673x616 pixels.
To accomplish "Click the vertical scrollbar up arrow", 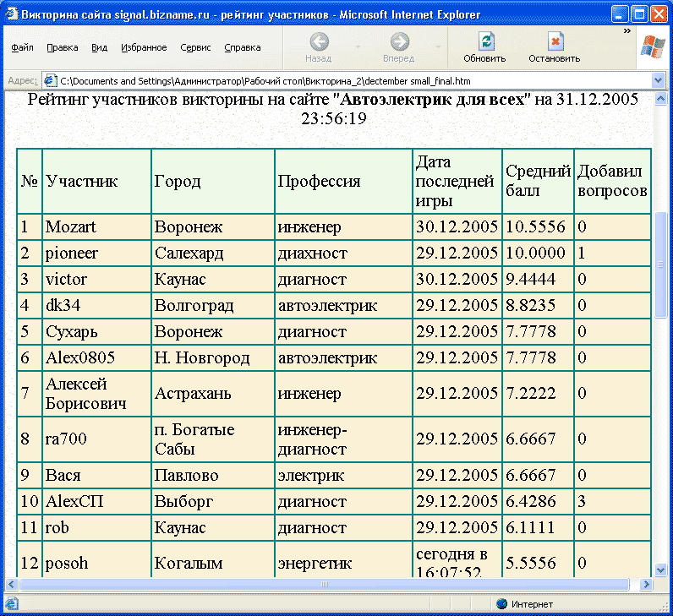I will point(660,99).
